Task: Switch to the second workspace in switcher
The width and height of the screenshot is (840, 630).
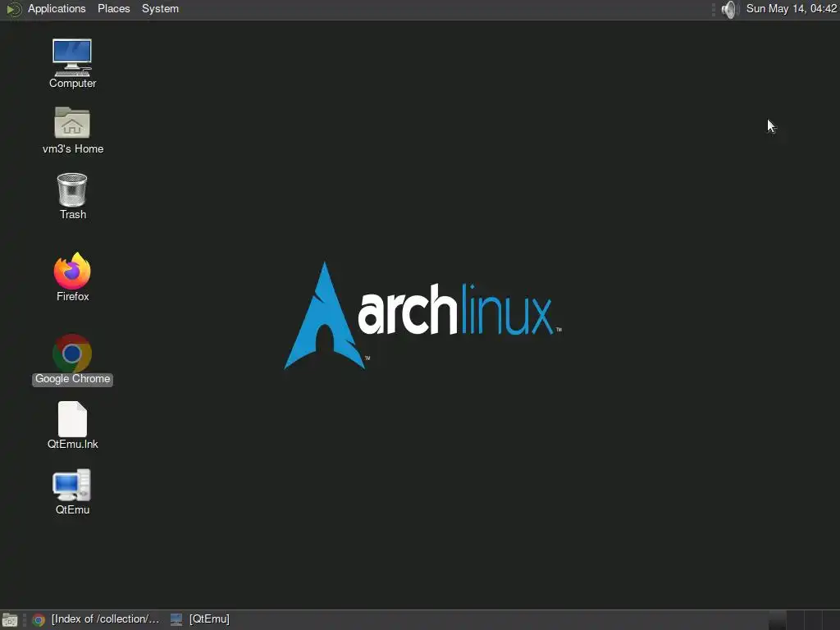Action: pos(795,620)
